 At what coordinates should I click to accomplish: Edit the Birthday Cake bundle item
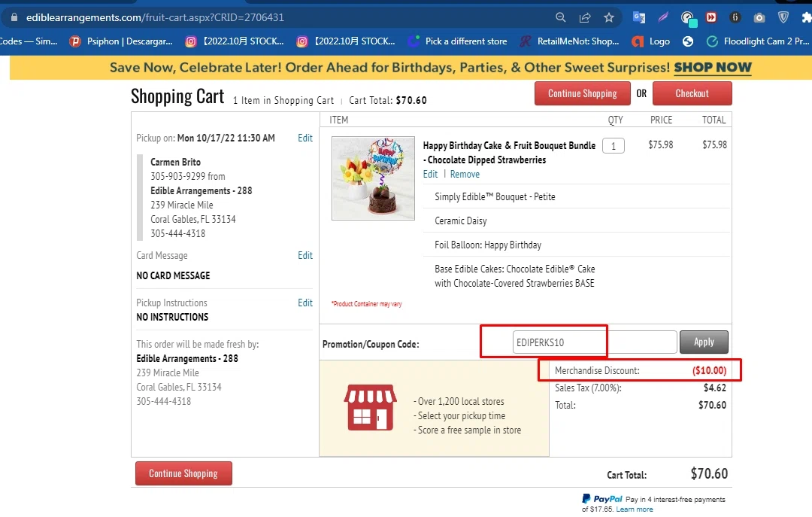[430, 175]
